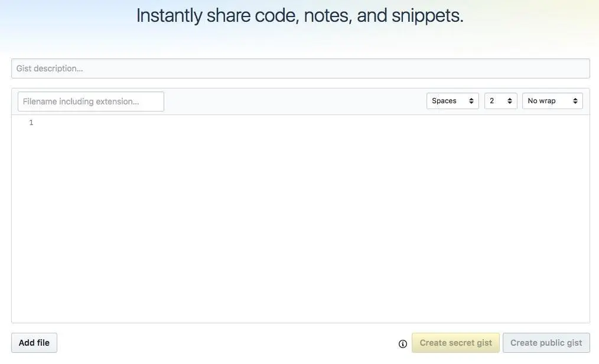Click the Create public gist button

pyautogui.click(x=546, y=343)
